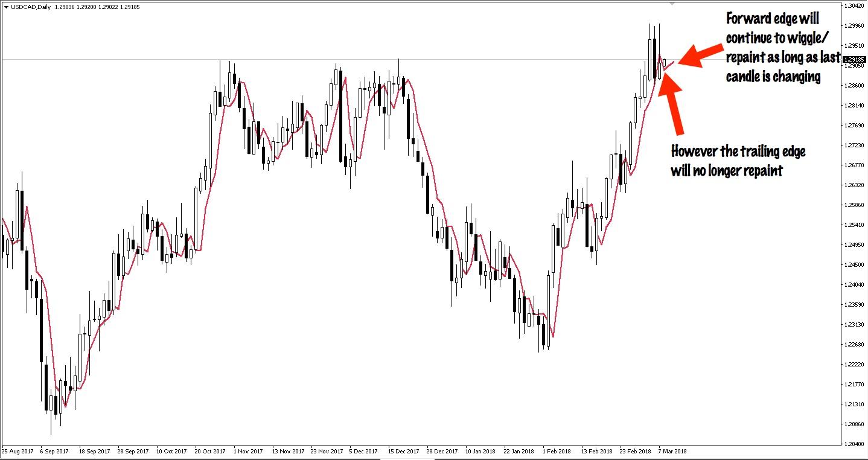Click the 1.30420 price axis label
868x460 pixels.
(x=855, y=6)
